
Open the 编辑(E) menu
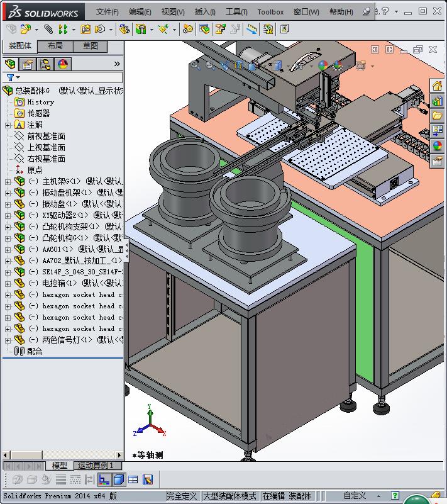point(140,12)
